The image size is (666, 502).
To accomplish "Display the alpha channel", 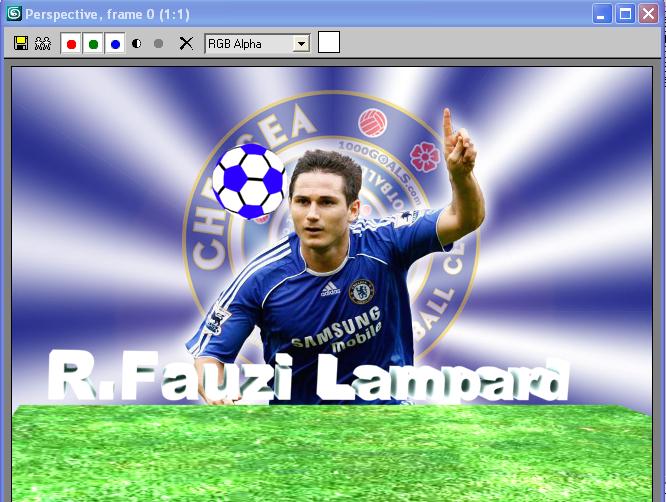I will point(137,43).
